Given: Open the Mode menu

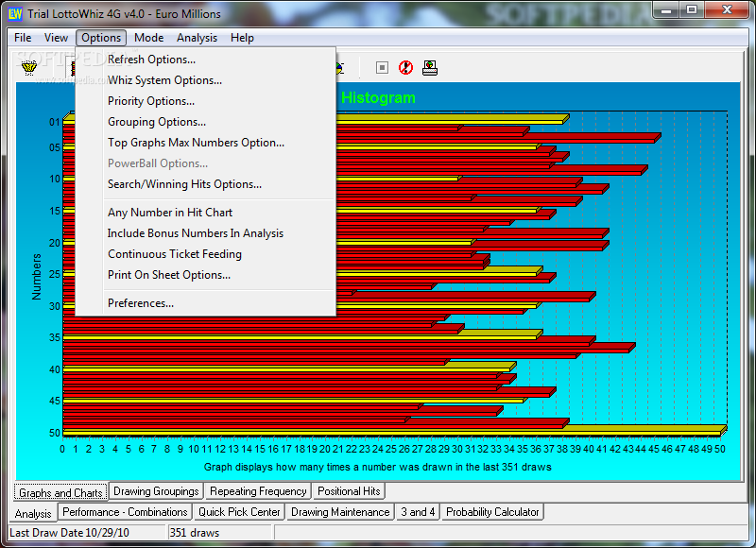Looking at the screenshot, I should pos(148,38).
